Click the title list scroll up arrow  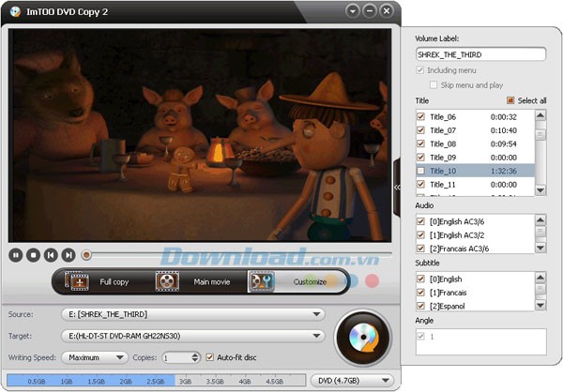tap(540, 114)
